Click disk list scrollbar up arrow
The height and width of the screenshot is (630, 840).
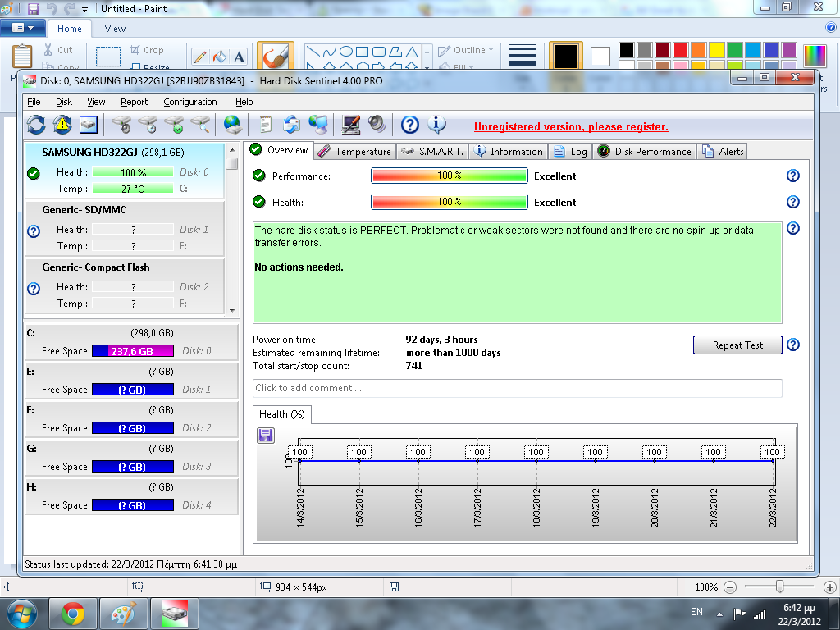click(x=232, y=150)
